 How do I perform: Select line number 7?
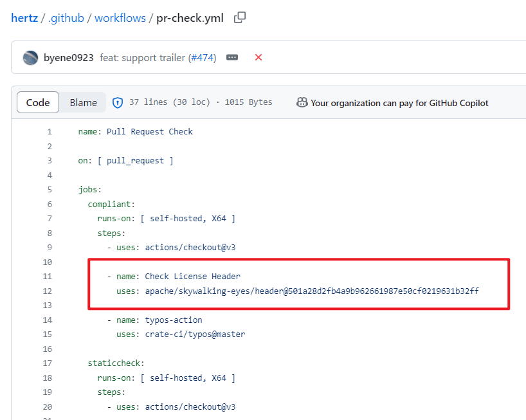[x=50, y=219]
